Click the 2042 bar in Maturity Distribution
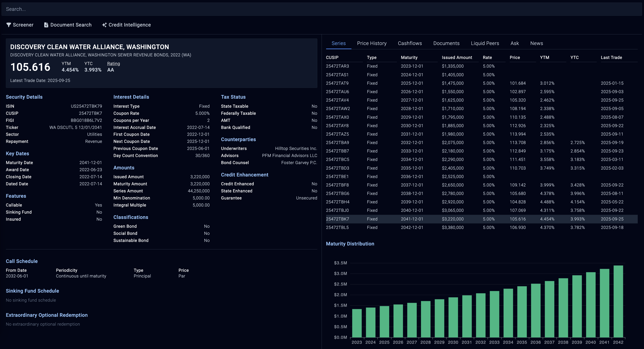Viewport: 644px width, 349px height. (618, 301)
